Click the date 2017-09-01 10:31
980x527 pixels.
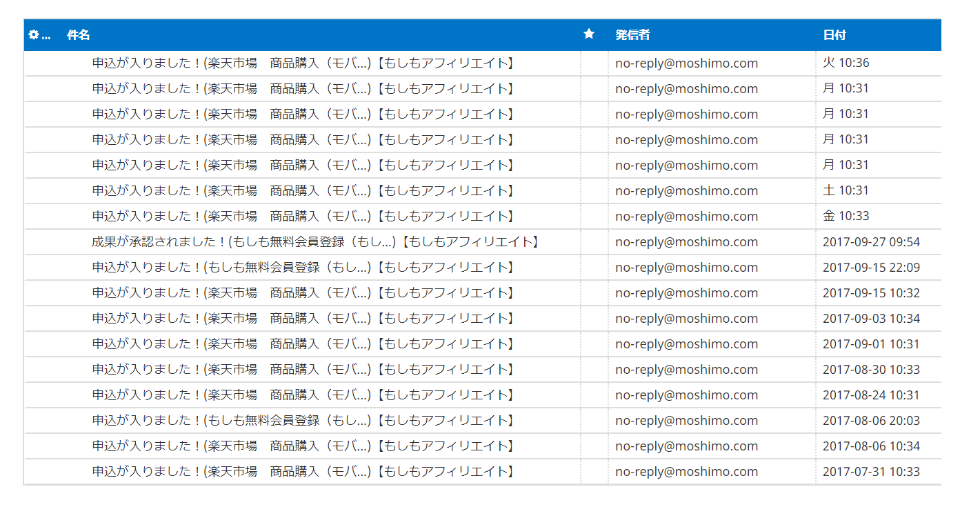click(x=871, y=344)
